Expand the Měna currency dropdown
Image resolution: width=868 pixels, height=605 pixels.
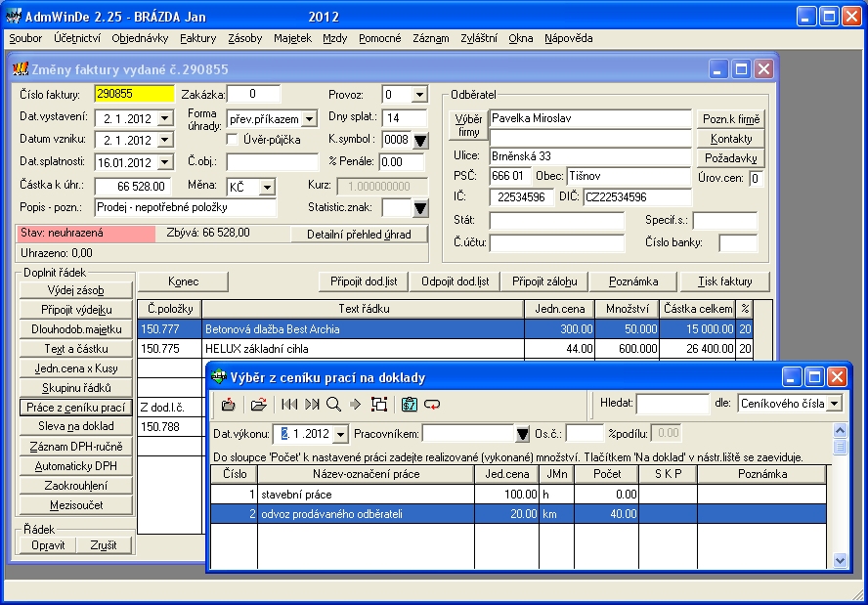[267, 187]
